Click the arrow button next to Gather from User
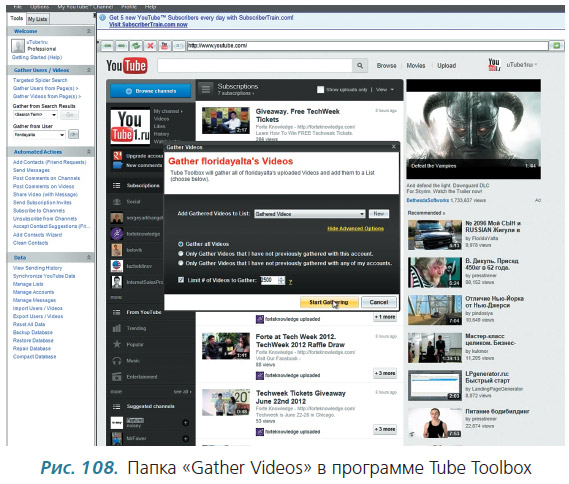This screenshot has width=569, height=484. click(x=74, y=134)
